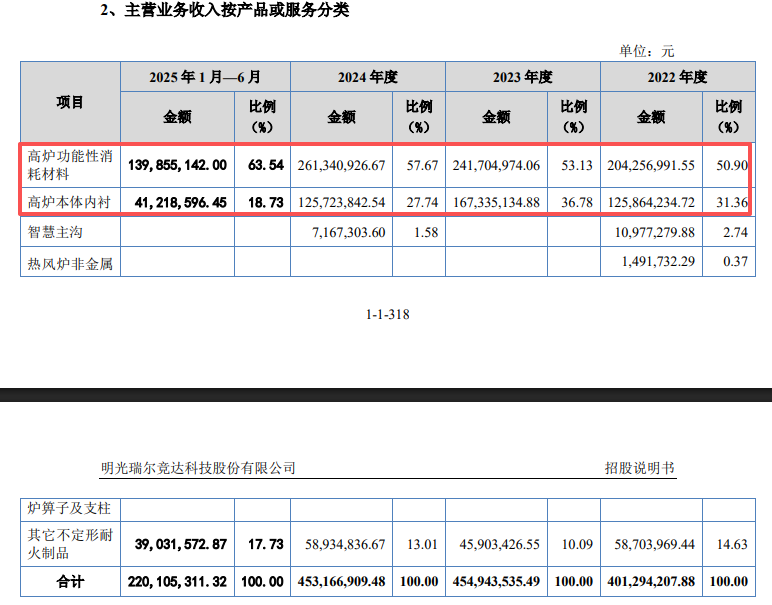The width and height of the screenshot is (772, 605).
Task: Click the 高炉功能性消耗材料 row label
Action: click(69, 164)
